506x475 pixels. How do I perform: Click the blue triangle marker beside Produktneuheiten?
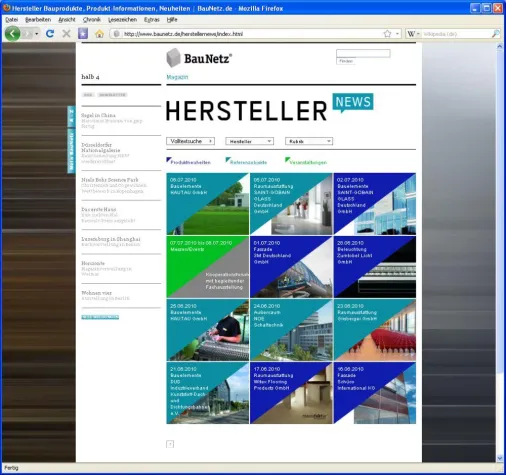coord(168,160)
